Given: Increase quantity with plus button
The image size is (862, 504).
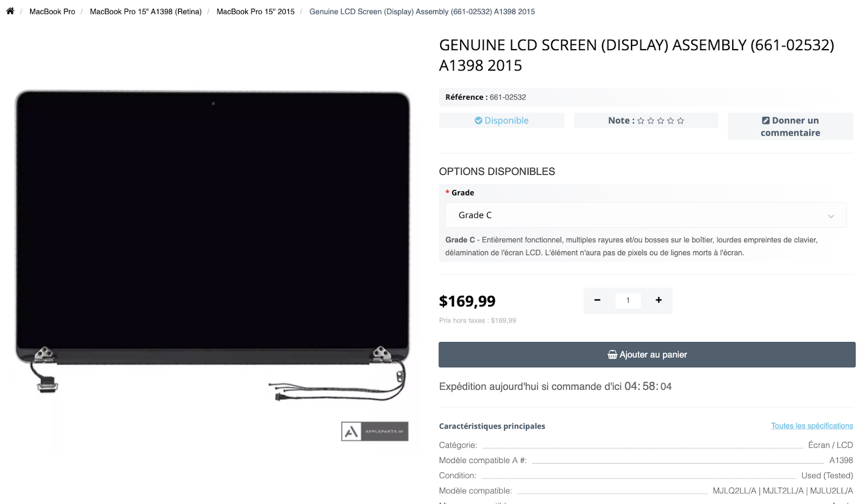Looking at the screenshot, I should pos(658,300).
